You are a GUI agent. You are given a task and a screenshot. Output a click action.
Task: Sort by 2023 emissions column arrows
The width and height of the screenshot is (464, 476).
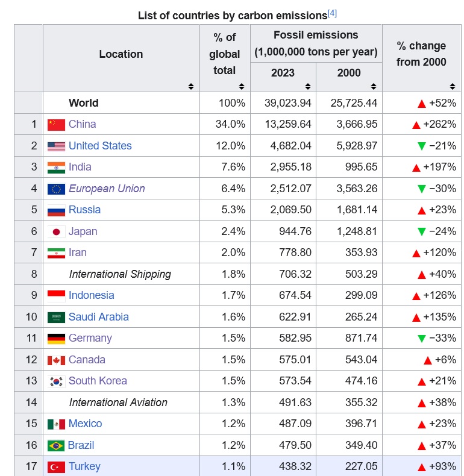(x=307, y=87)
